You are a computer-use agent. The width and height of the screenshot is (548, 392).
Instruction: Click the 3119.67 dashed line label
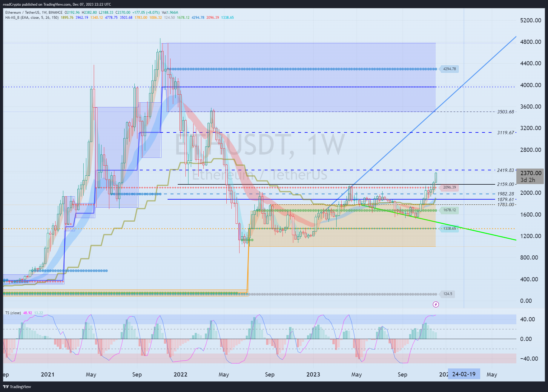click(506, 133)
